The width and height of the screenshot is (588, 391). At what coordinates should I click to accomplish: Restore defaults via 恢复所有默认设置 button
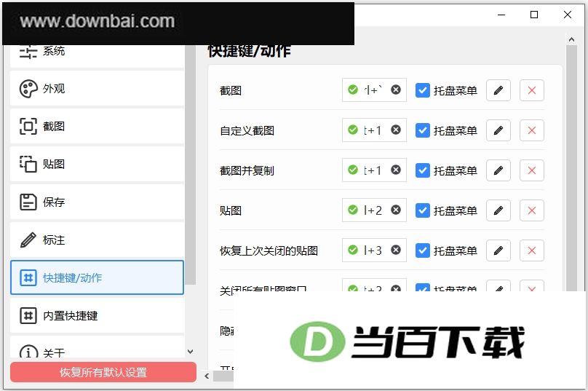pyautogui.click(x=103, y=372)
